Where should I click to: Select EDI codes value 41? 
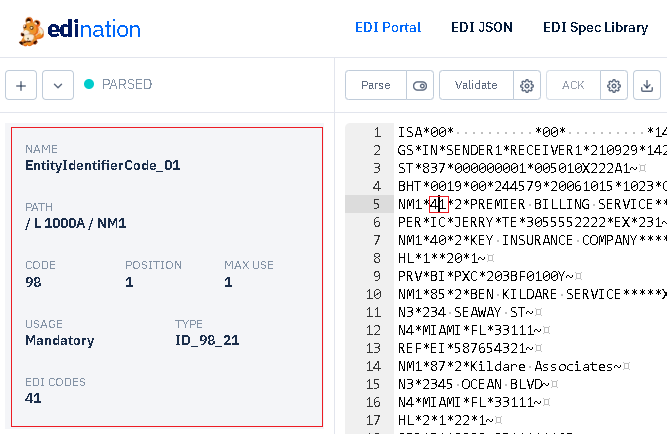coord(33,398)
